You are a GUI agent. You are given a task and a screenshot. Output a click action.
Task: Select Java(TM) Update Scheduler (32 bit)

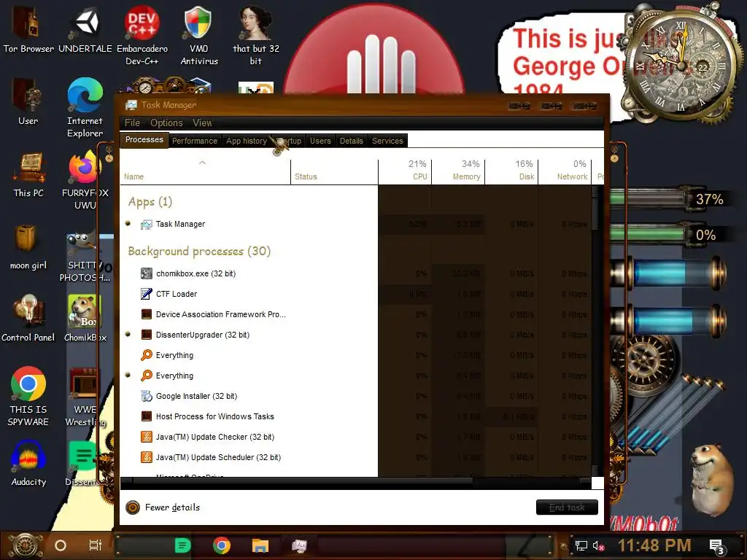coord(355,457)
